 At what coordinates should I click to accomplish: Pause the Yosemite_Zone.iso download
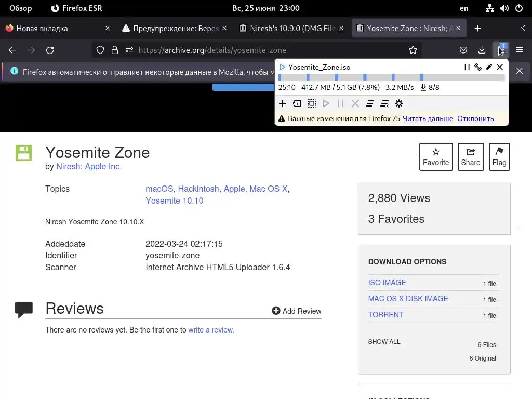pos(467,67)
